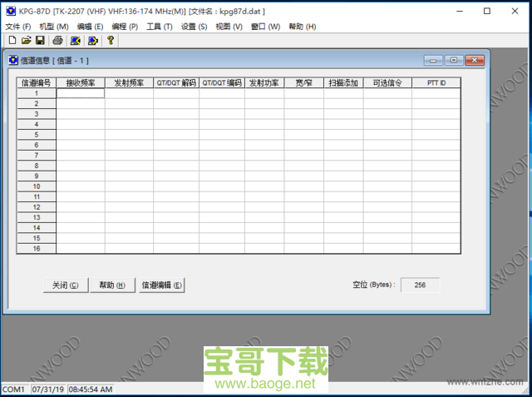Viewport: 532px width, 397px height.
Task: Select channel row number 10
Action: coord(37,186)
